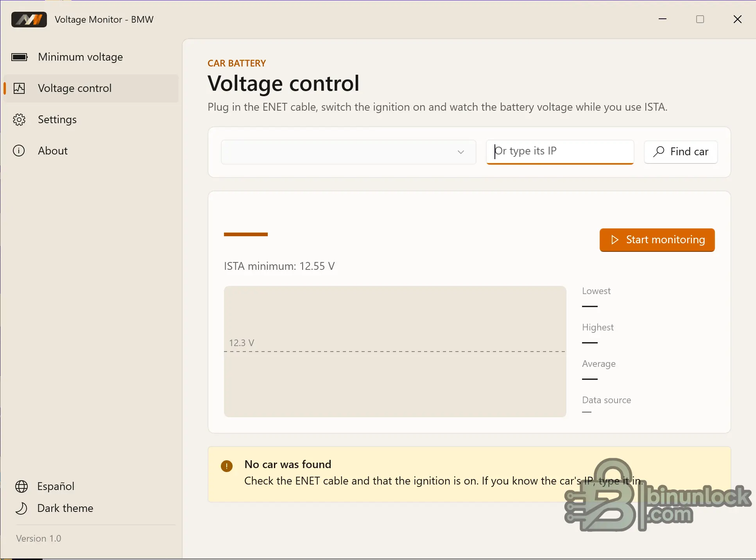
Task: Click the play triangle in Start monitoring
Action: pos(615,240)
